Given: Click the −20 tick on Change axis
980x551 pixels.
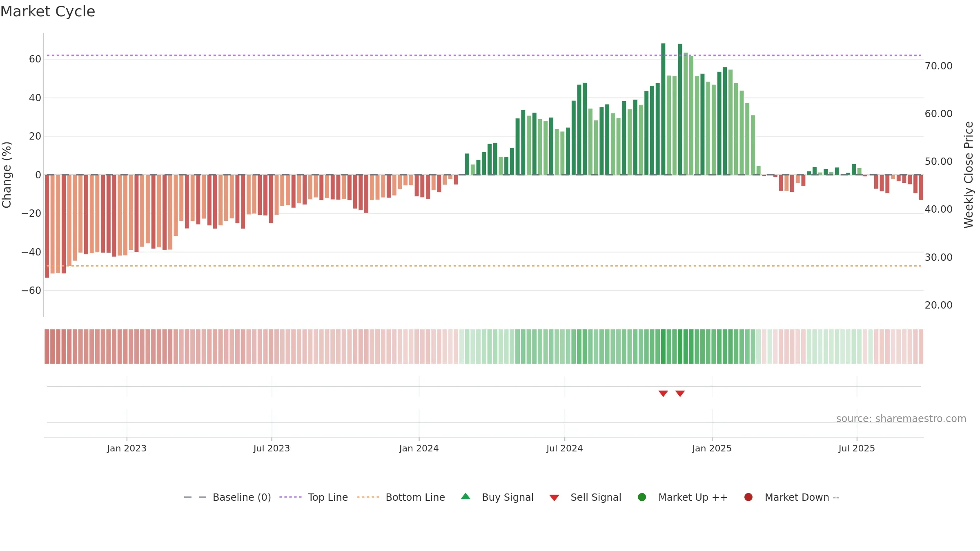Looking at the screenshot, I should (31, 213).
